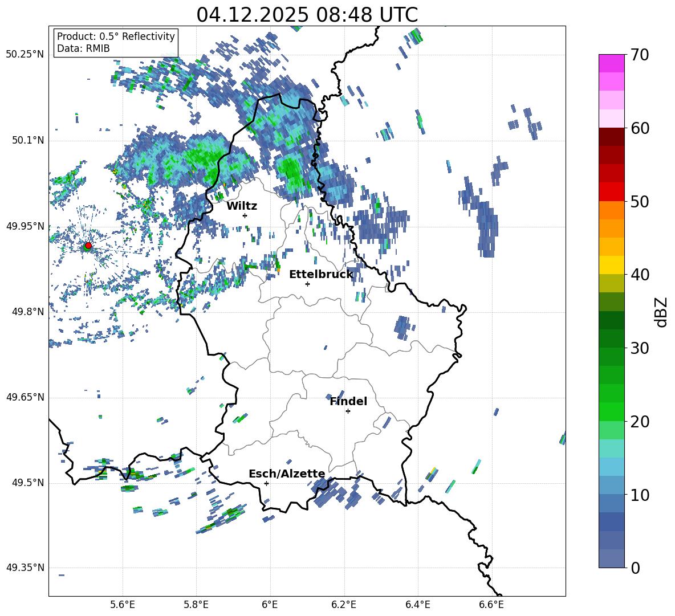Click the title '04.12.2025 08:48 UTC'
This screenshot has width=675, height=616.
point(307,15)
